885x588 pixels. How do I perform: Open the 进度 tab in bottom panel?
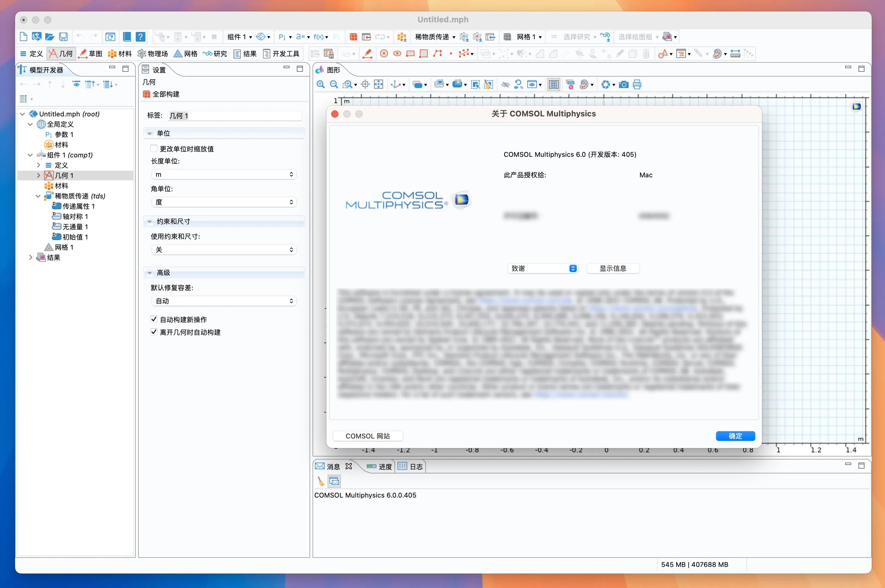click(x=379, y=466)
